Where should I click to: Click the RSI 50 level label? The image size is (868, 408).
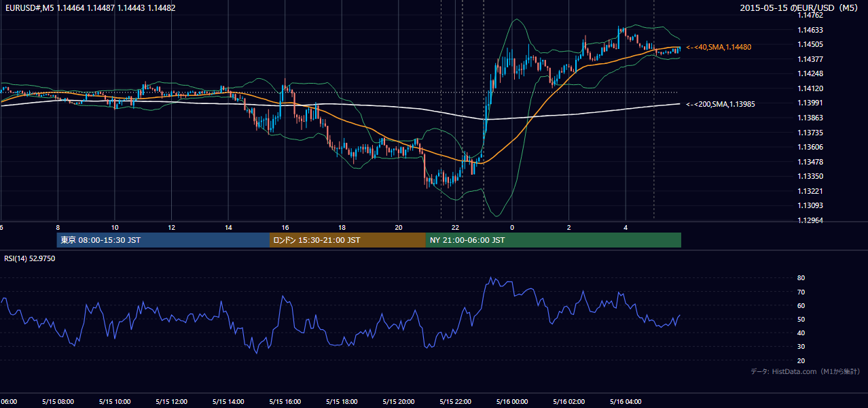(801, 319)
